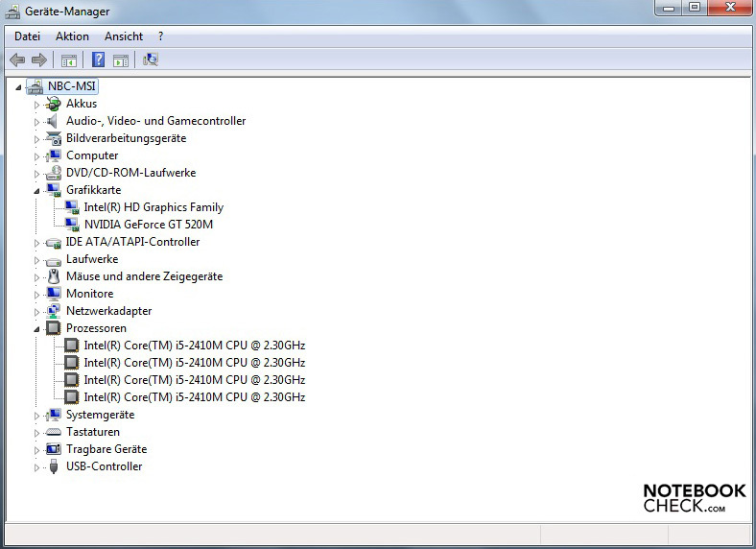Expand the USB-Controller category

36,467
